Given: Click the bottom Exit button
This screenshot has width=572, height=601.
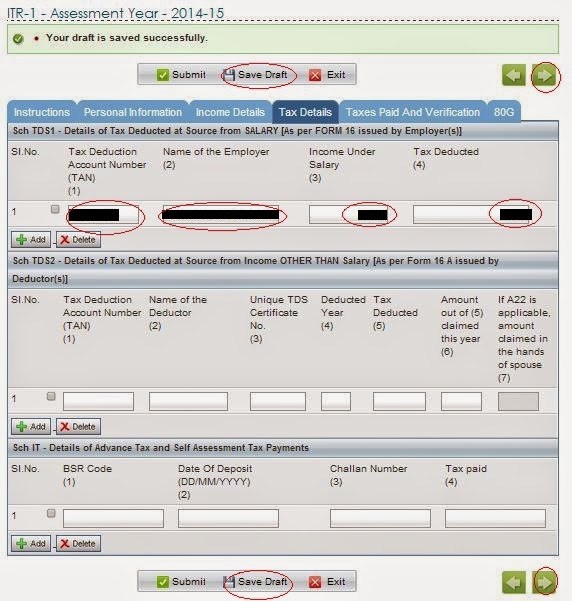Looking at the screenshot, I should pyautogui.click(x=327, y=582).
